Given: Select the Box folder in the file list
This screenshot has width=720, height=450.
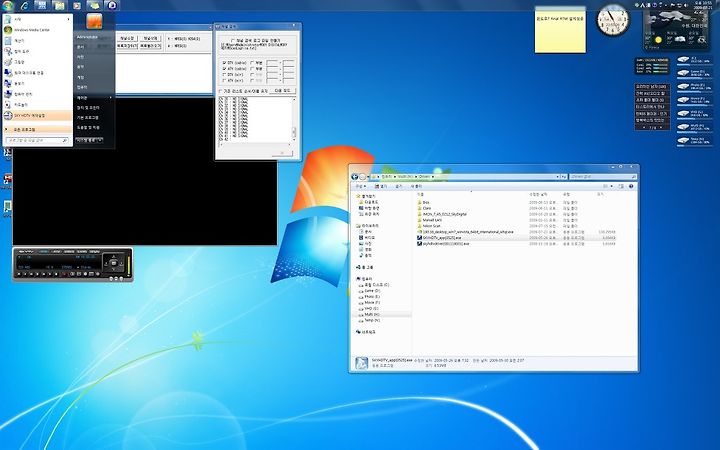Looking at the screenshot, I should 423,202.
